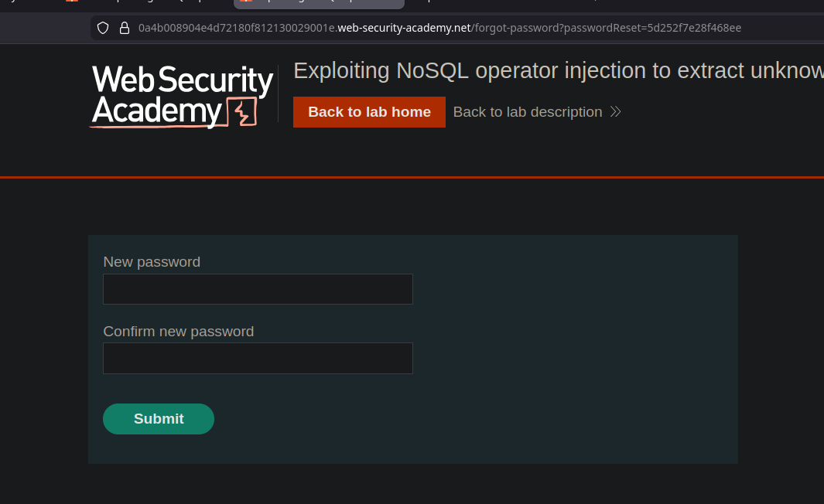Click the "New password" label text
824x504 pixels.
[x=152, y=262]
